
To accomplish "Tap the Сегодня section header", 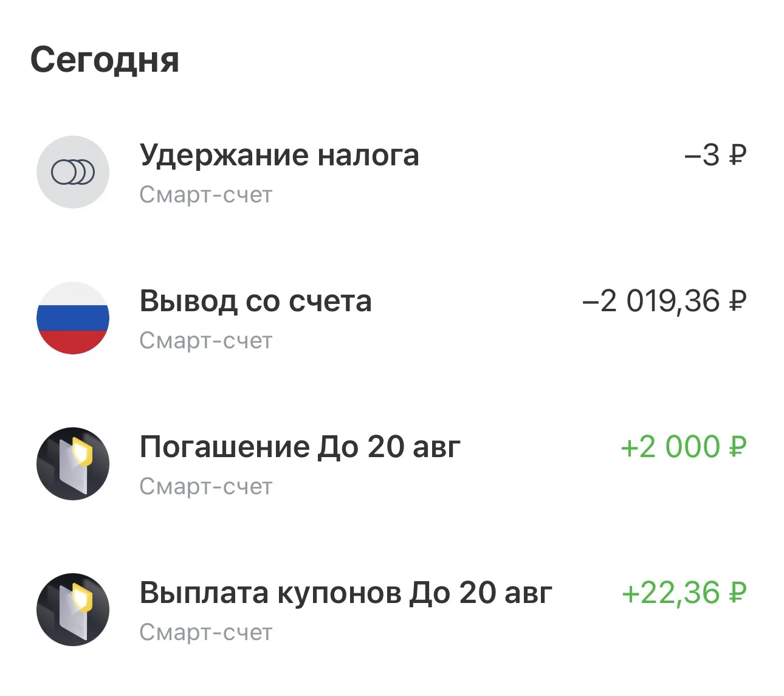I will (105, 60).
